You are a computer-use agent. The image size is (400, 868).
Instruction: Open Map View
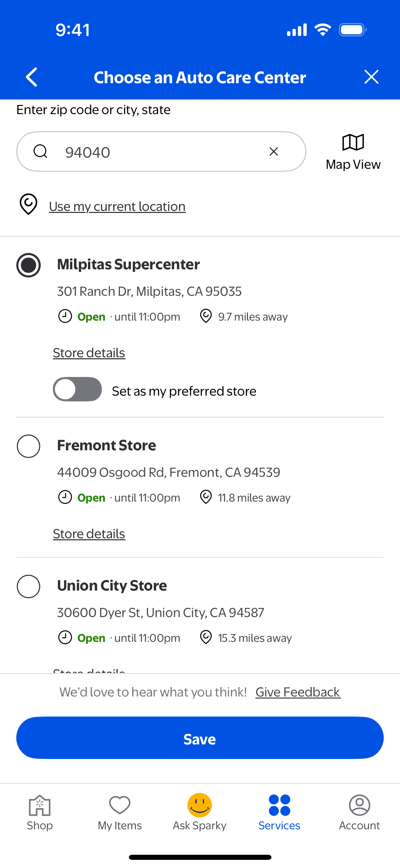coord(353,151)
